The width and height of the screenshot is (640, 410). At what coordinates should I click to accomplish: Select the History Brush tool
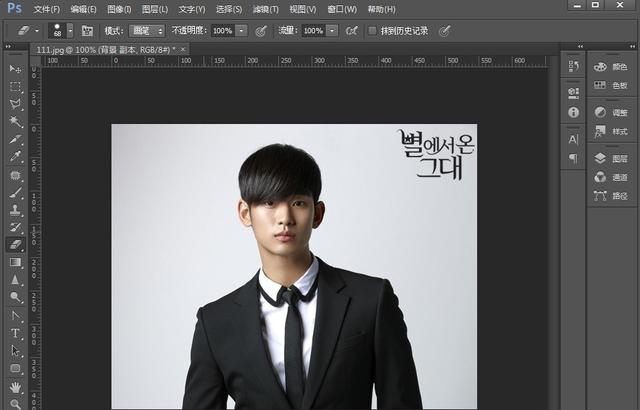click(x=15, y=228)
